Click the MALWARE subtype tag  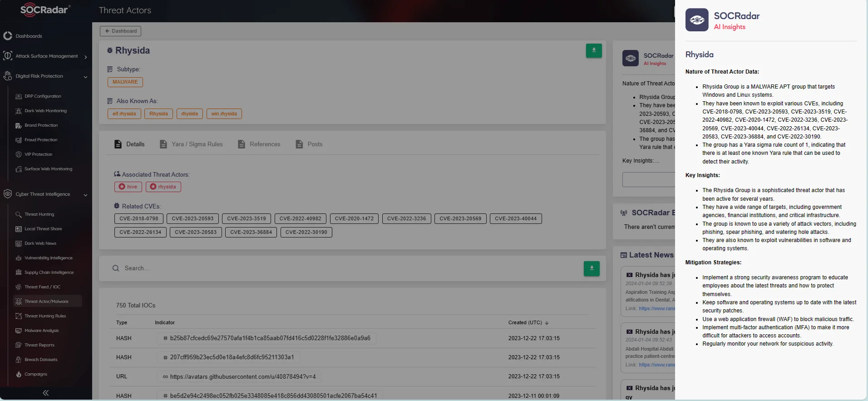point(125,82)
